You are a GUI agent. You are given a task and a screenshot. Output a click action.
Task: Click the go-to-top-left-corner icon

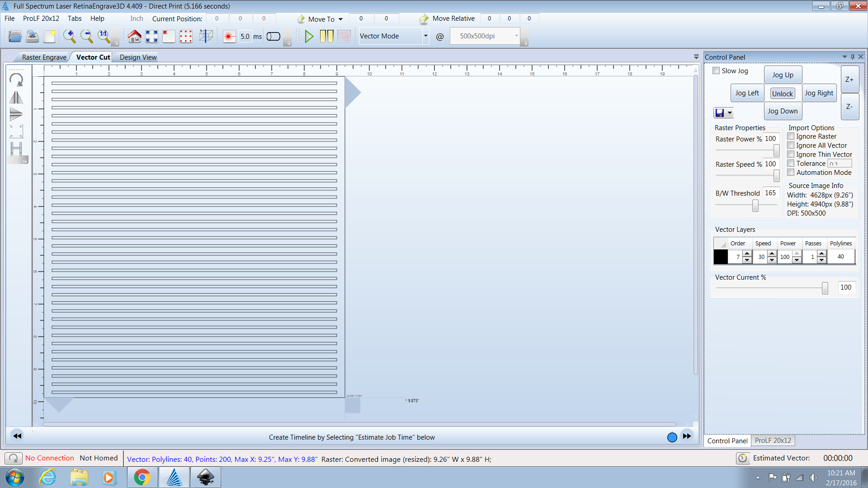(x=169, y=36)
